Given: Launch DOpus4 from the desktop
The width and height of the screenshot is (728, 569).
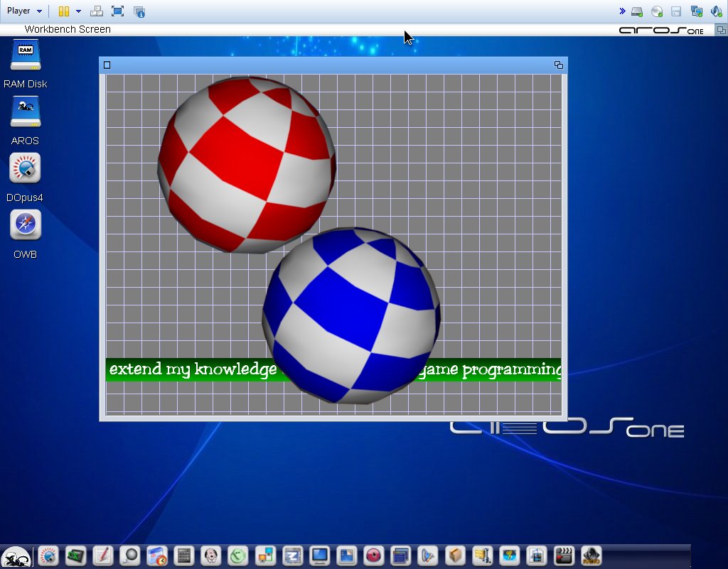Looking at the screenshot, I should (25, 169).
